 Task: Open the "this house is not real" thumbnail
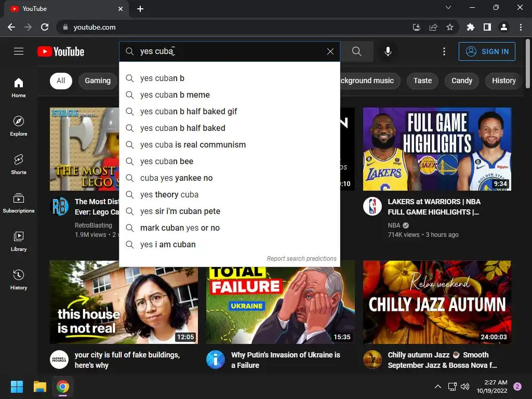coord(124,302)
